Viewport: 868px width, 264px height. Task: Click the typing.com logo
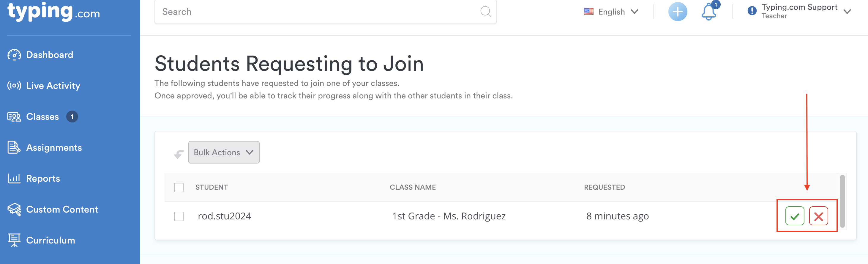coord(53,12)
